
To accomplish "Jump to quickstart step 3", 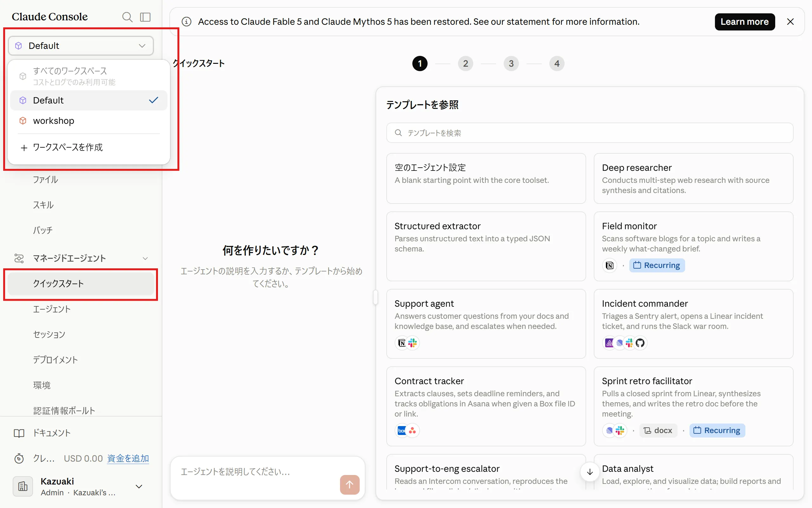I will (x=511, y=63).
